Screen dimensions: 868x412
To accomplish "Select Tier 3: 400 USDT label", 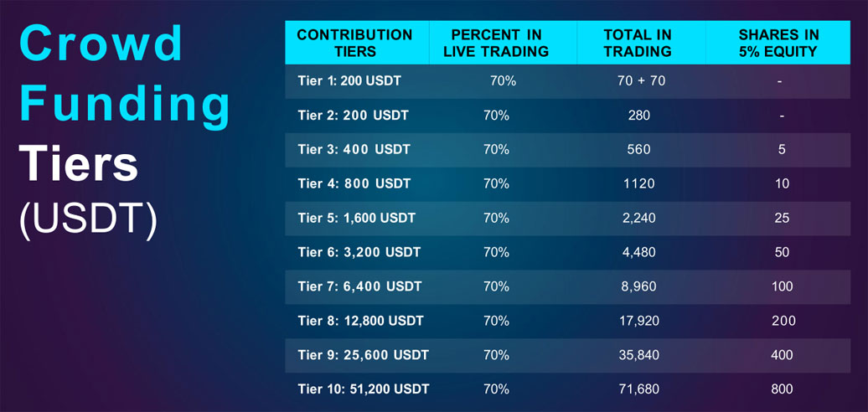I will (354, 149).
